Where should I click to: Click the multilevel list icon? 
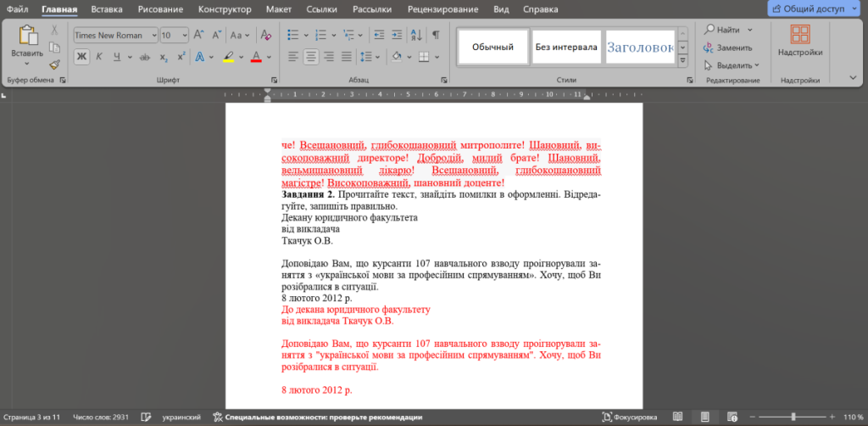pos(348,35)
